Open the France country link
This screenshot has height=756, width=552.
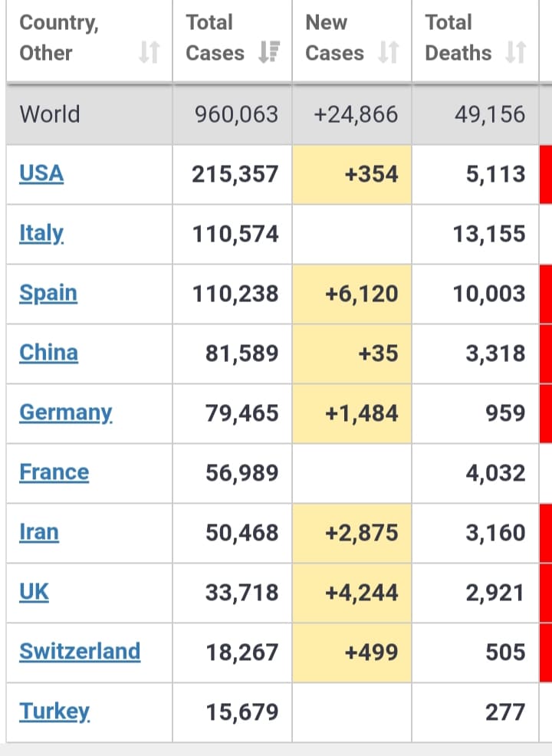(x=54, y=472)
